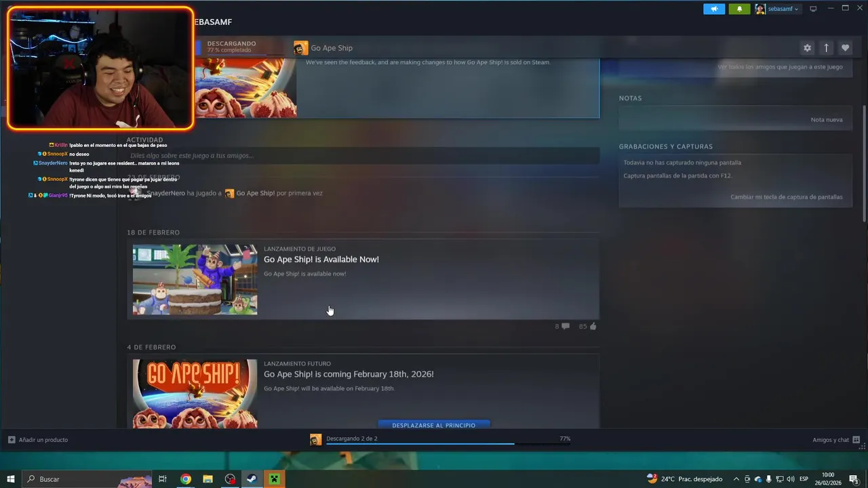Click the NOTAS section heading
The height and width of the screenshot is (488, 868).
[x=630, y=98]
